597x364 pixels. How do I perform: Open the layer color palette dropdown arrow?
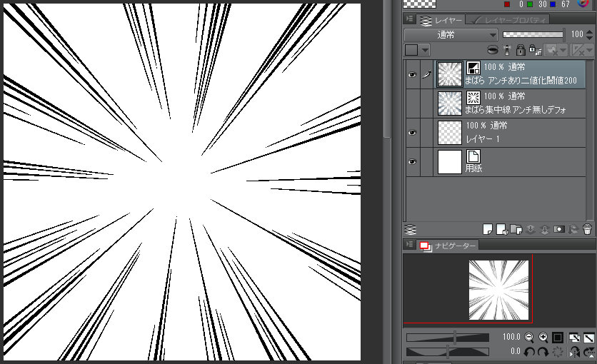tap(425, 50)
